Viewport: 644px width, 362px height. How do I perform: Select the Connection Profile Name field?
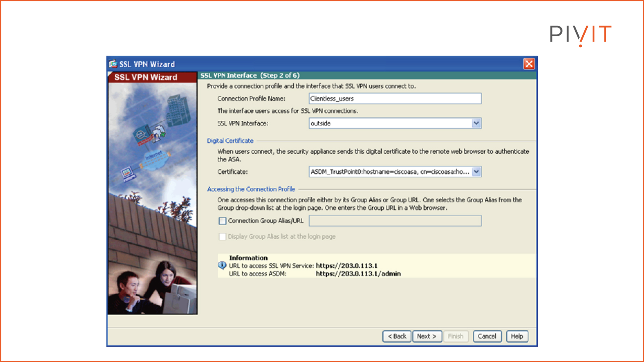pyautogui.click(x=395, y=98)
